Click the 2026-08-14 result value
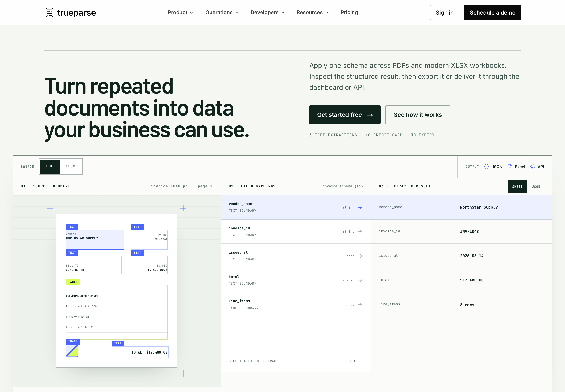The width and height of the screenshot is (565, 392). tap(472, 256)
